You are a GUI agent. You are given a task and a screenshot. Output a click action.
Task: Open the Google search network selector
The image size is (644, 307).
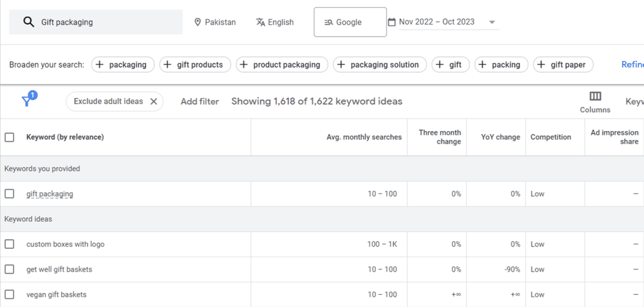pos(350,22)
